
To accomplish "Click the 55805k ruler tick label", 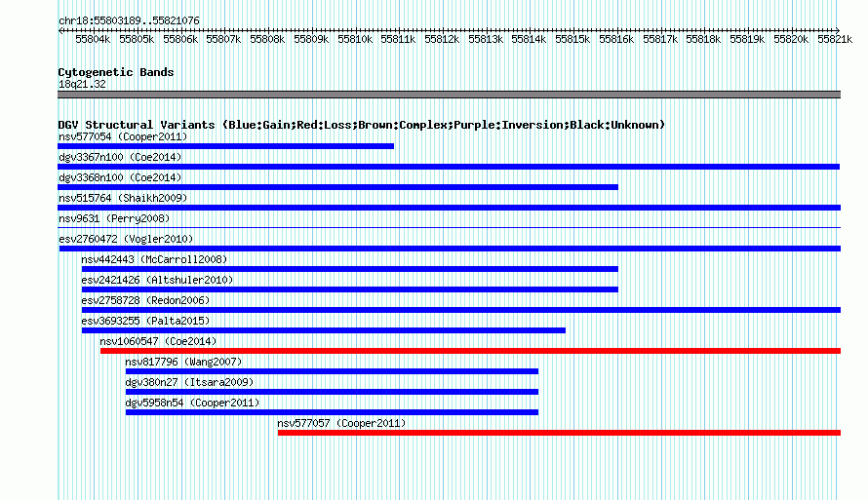I will point(137,39).
